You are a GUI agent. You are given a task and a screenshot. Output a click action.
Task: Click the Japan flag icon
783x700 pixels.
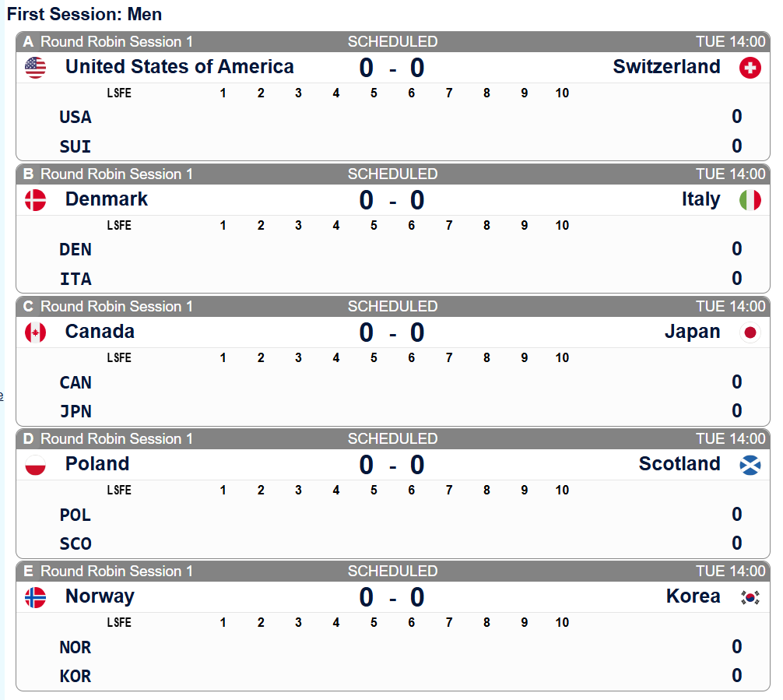click(750, 332)
